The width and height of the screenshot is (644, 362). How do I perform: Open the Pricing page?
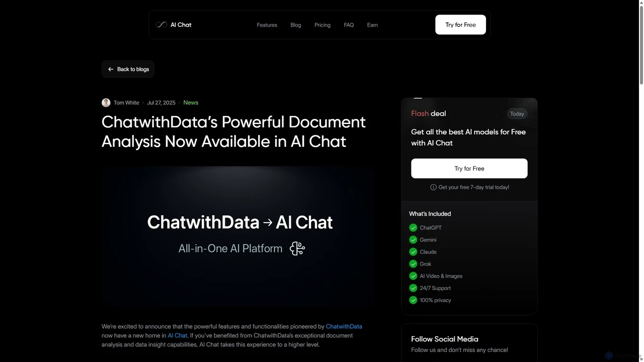tap(323, 25)
